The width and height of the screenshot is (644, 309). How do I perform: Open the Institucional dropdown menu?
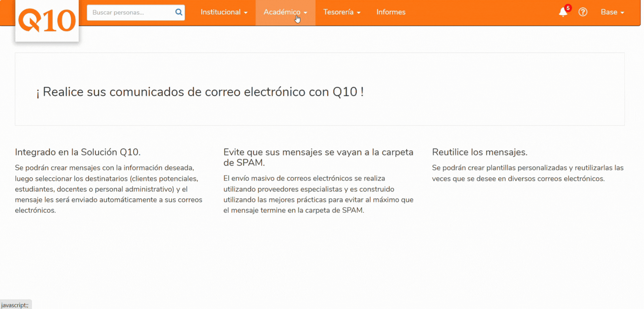224,12
